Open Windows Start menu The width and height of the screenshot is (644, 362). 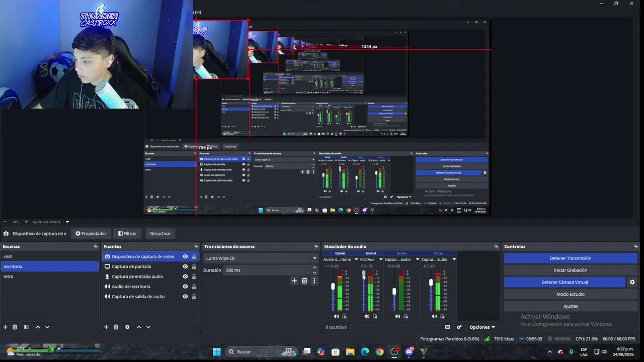point(217,351)
